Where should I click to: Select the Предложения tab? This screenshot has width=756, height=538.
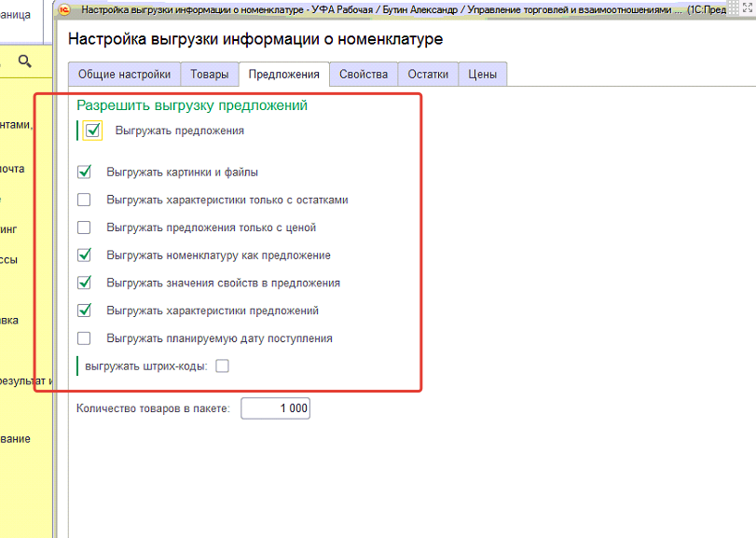click(x=283, y=75)
